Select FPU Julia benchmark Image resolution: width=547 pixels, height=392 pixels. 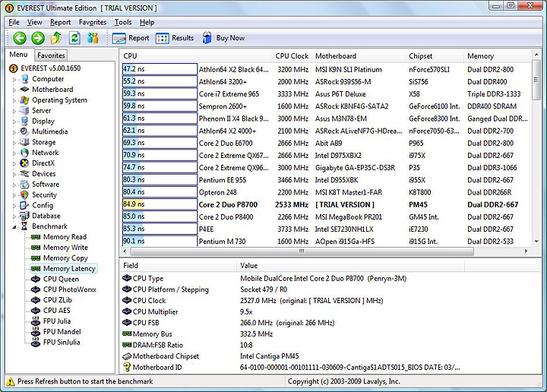(56, 321)
